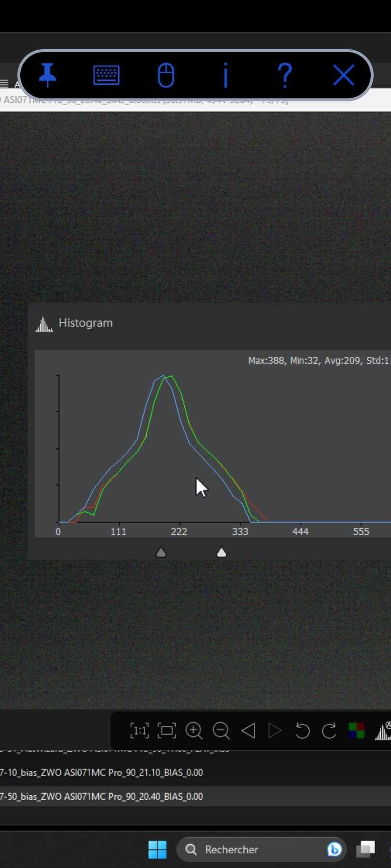
Task: Close the floating remote toolbar
Action: coord(344,75)
